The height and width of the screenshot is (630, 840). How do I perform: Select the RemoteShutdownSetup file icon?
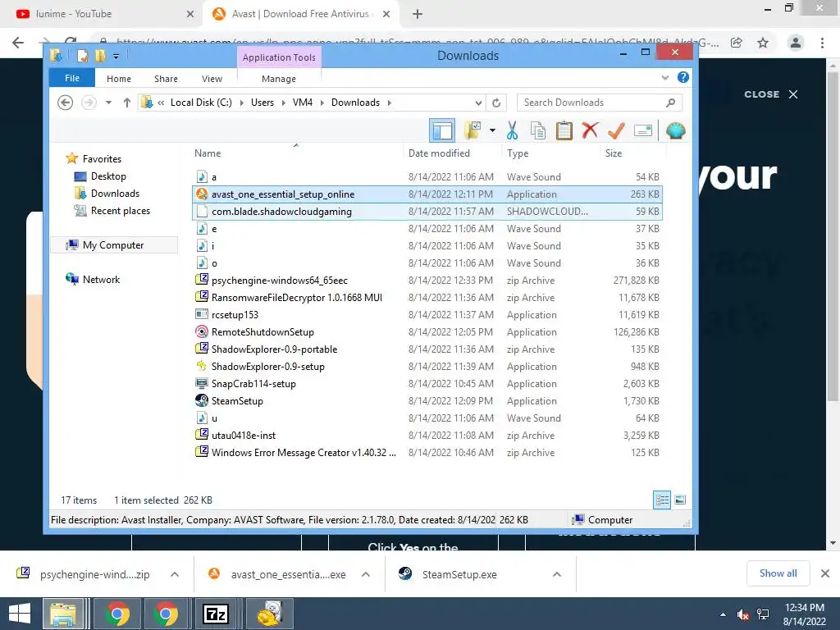pyautogui.click(x=202, y=331)
